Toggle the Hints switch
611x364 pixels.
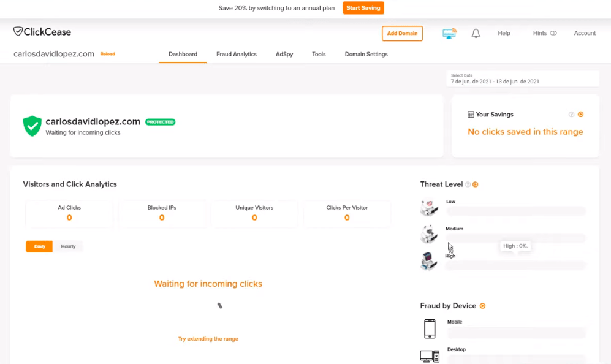[553, 33]
